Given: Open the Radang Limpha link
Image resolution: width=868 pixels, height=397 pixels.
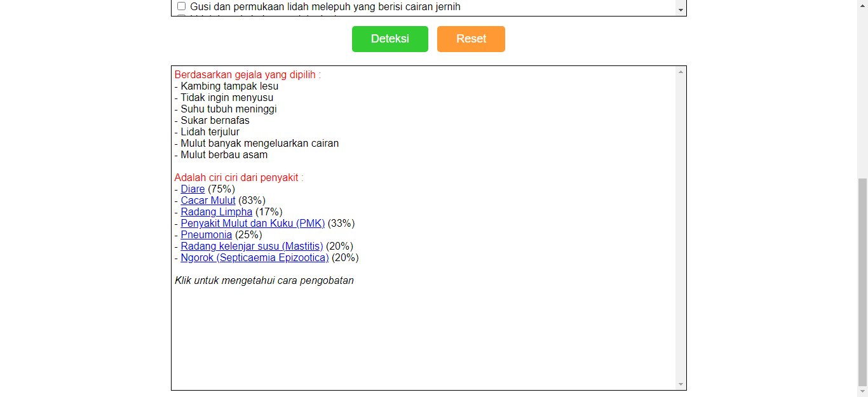Looking at the screenshot, I should pyautogui.click(x=216, y=212).
